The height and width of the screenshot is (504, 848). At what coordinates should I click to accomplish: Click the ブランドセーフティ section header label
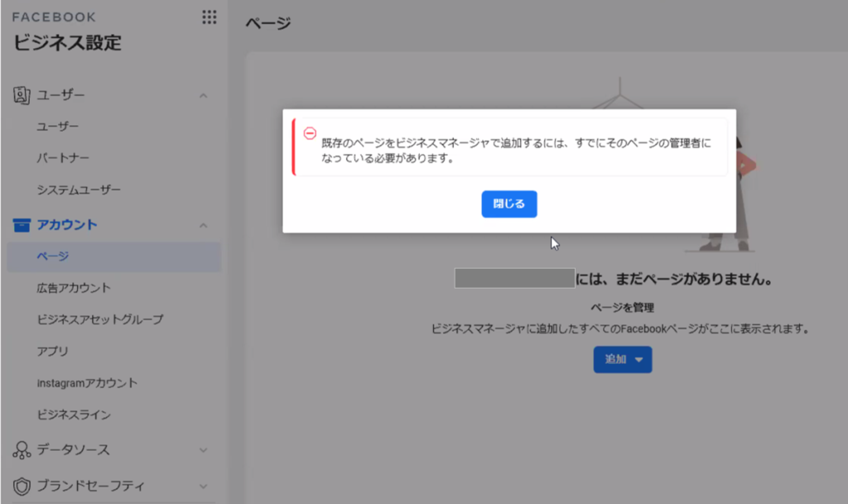point(90,486)
